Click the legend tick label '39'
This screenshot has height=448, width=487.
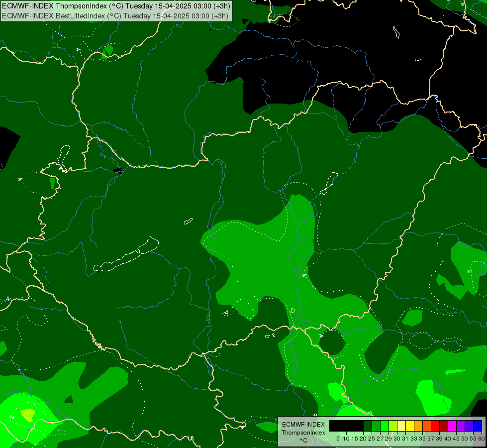click(x=439, y=439)
